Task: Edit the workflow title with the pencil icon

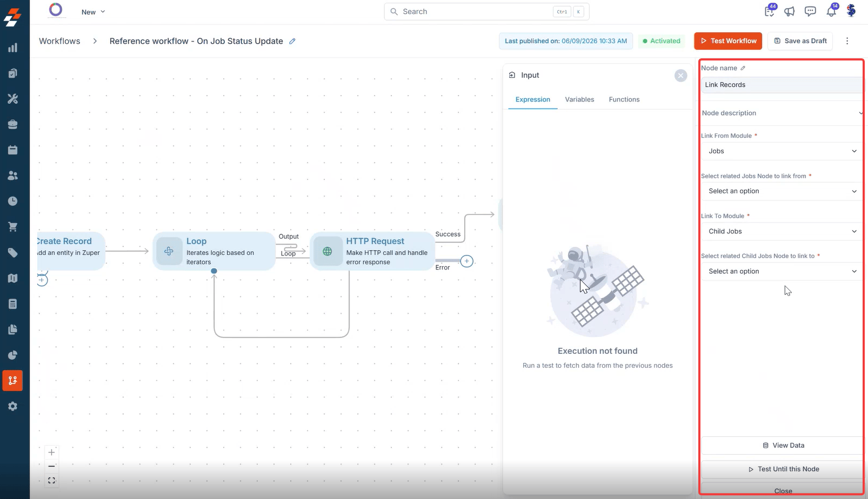Action: tap(292, 41)
